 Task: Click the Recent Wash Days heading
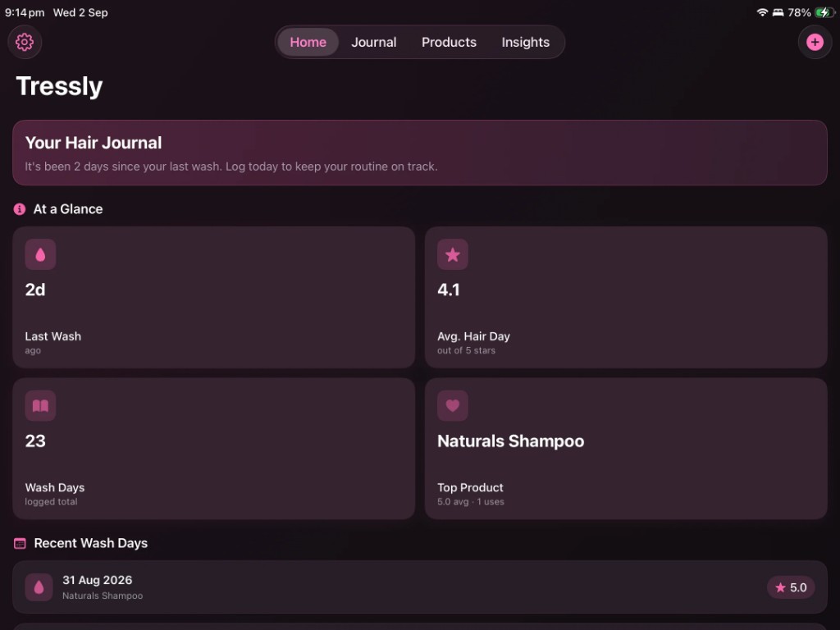click(90, 543)
